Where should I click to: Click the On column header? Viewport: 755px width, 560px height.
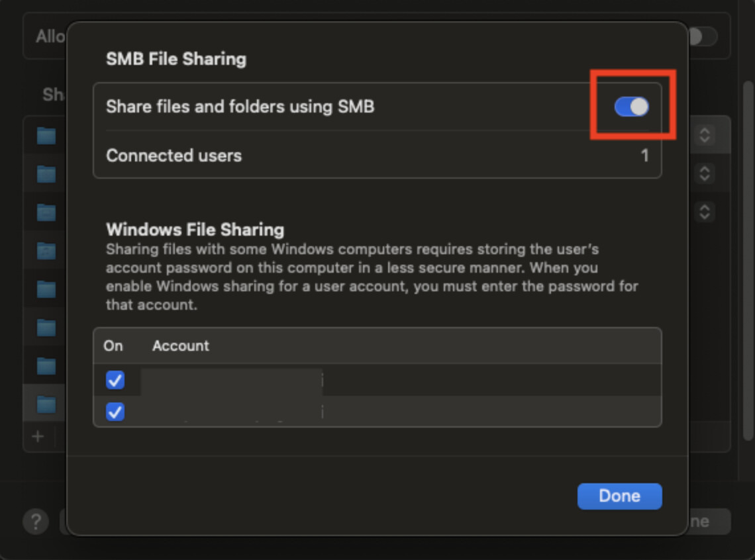(x=113, y=346)
